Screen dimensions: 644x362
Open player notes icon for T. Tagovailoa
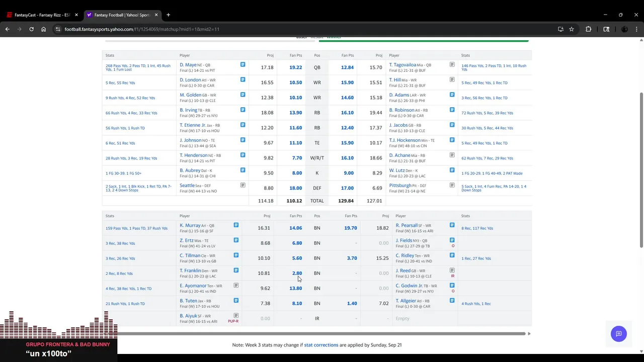coord(452,64)
